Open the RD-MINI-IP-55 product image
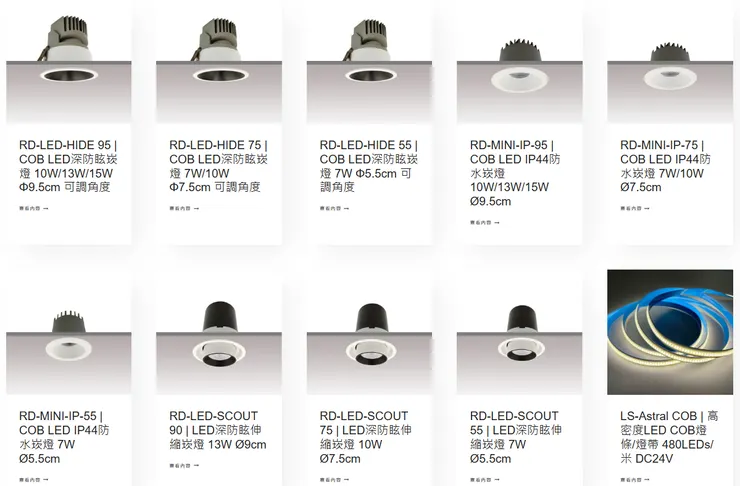Viewport: 740px width, 486px height. pos(68,332)
